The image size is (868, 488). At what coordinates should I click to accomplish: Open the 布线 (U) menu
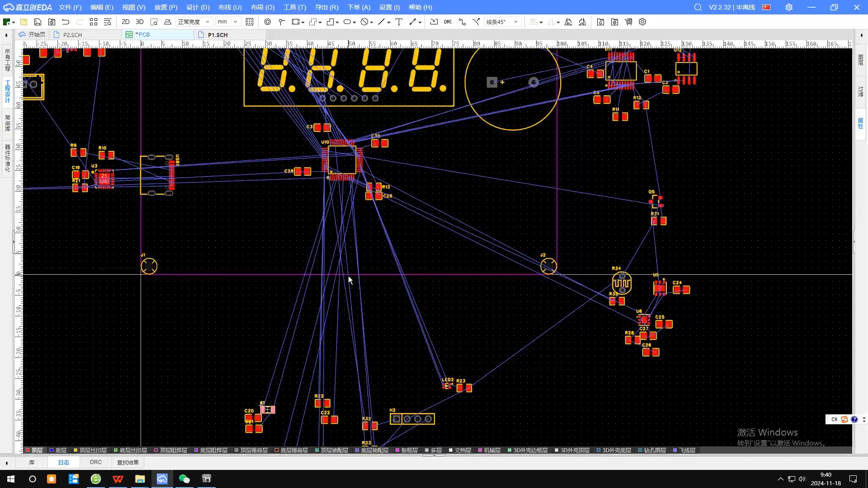click(230, 7)
